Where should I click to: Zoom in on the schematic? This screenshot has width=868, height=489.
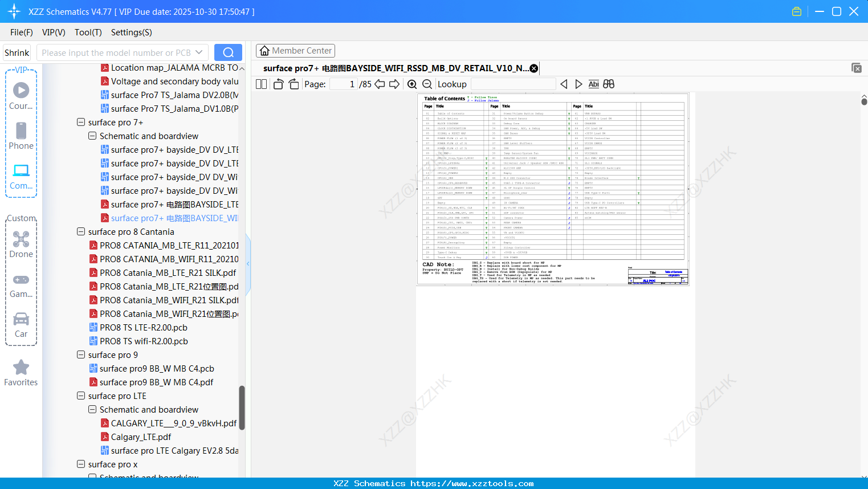(x=412, y=84)
